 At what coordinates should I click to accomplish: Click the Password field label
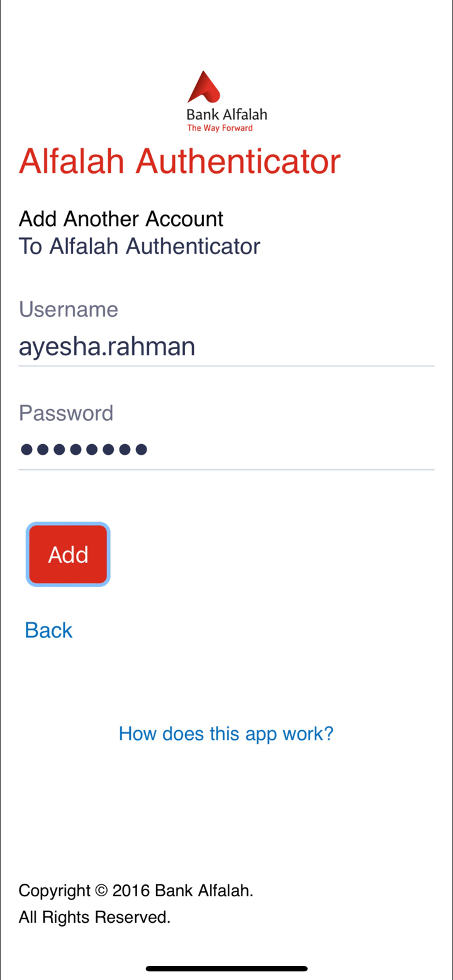click(x=66, y=413)
